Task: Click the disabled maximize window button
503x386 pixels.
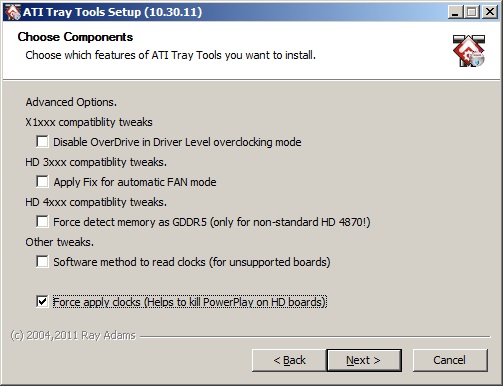Action: [472, 12]
